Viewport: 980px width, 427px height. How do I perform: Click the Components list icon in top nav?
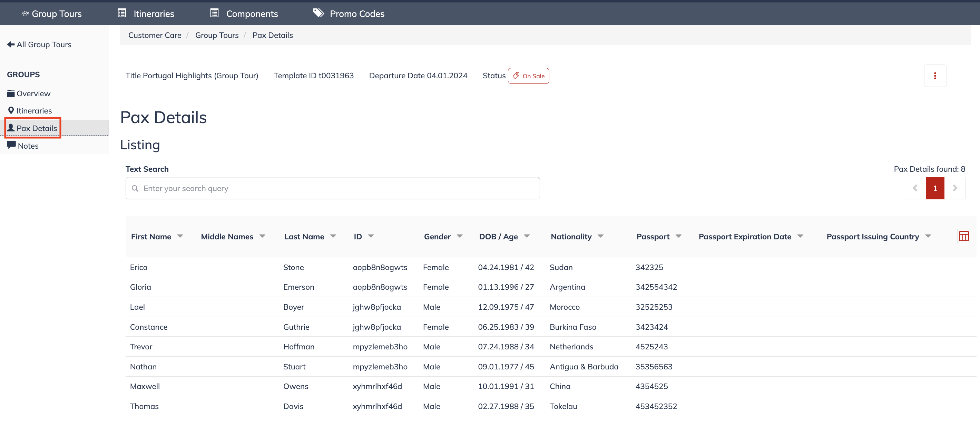click(215, 13)
